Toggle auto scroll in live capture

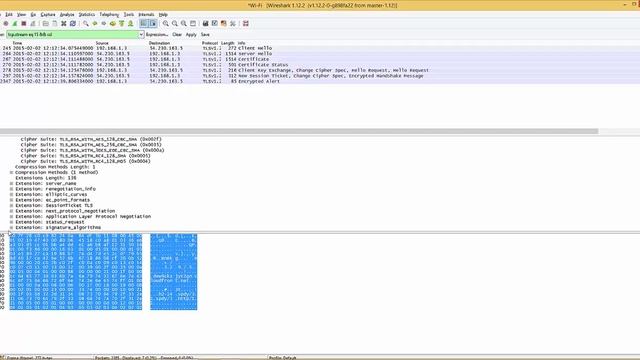[x=153, y=24]
